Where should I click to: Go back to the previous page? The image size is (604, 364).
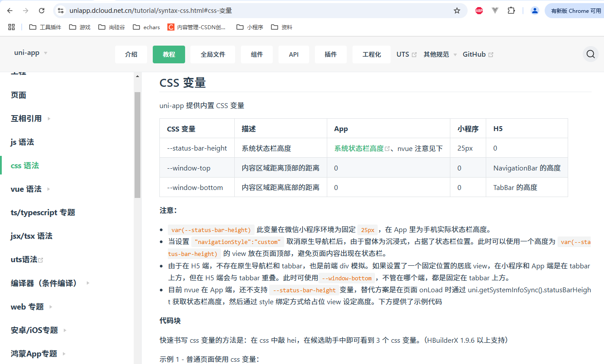pos(10,11)
